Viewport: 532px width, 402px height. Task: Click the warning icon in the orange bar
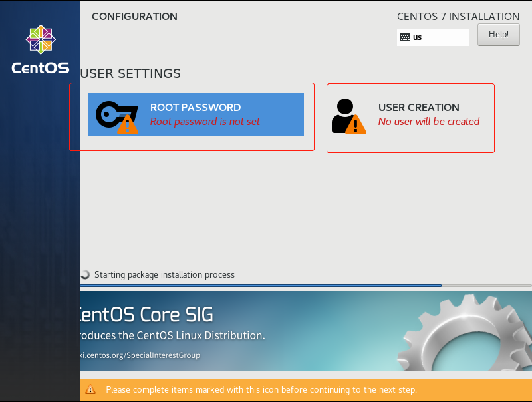(91, 389)
